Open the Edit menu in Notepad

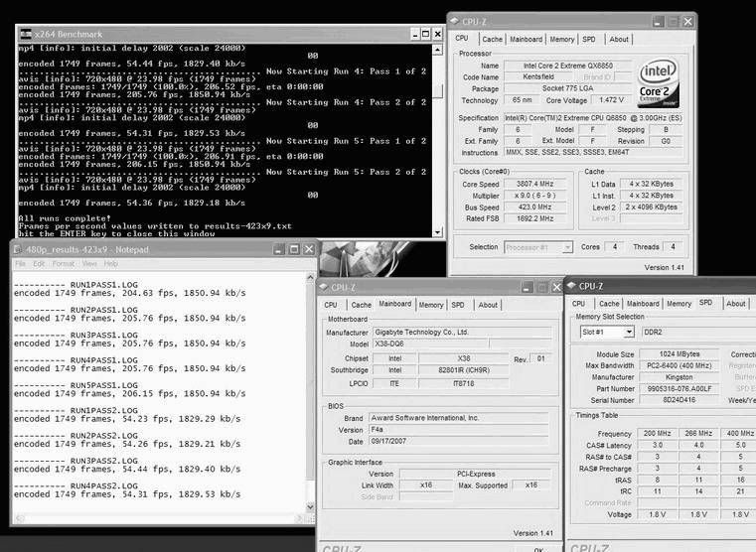pos(39,263)
